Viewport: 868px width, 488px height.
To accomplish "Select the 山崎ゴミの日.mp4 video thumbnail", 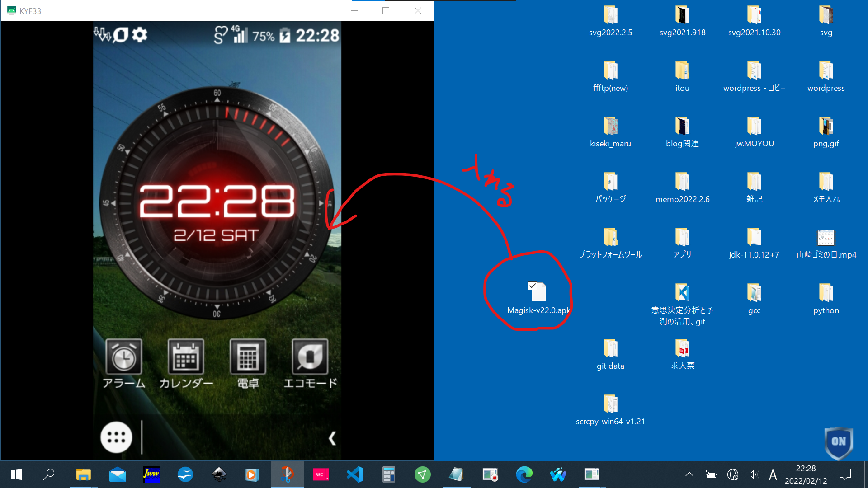I will tap(826, 238).
